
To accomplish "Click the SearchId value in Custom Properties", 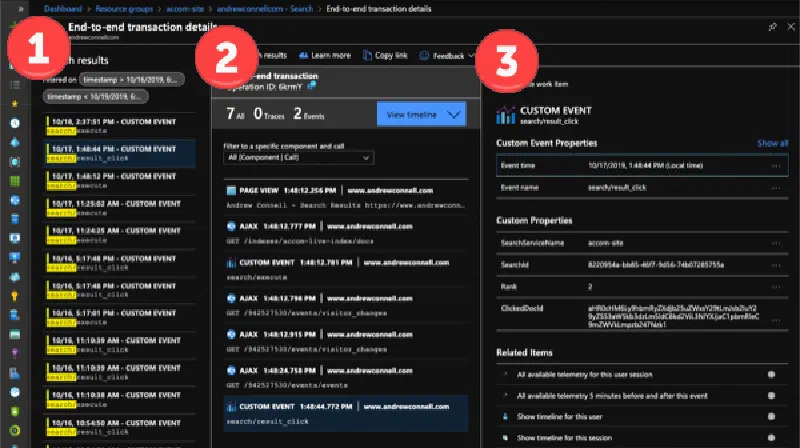I will [656, 265].
